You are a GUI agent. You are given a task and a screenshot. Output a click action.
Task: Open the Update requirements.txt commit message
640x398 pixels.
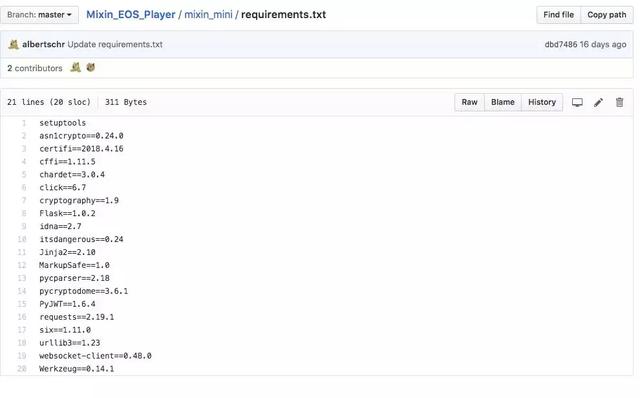(115, 44)
